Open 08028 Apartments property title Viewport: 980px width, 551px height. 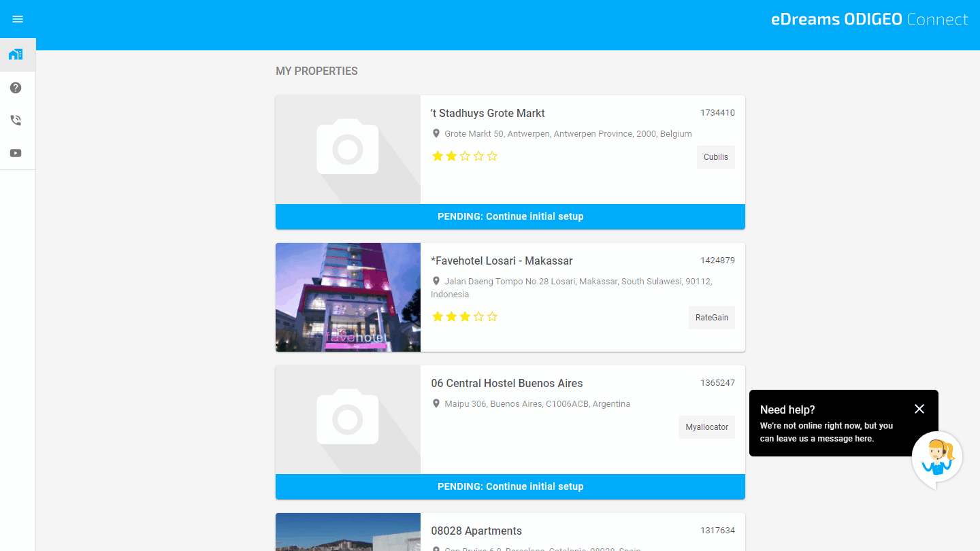click(x=476, y=531)
